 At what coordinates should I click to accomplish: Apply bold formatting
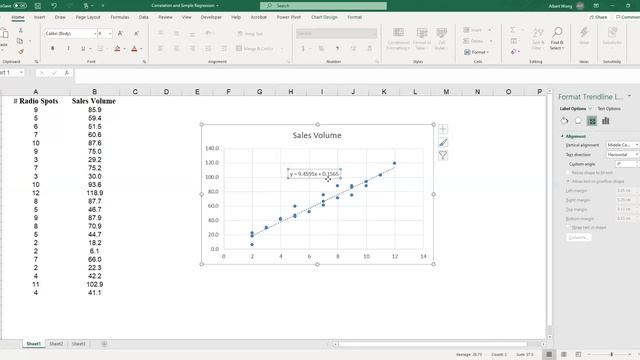tap(53, 49)
